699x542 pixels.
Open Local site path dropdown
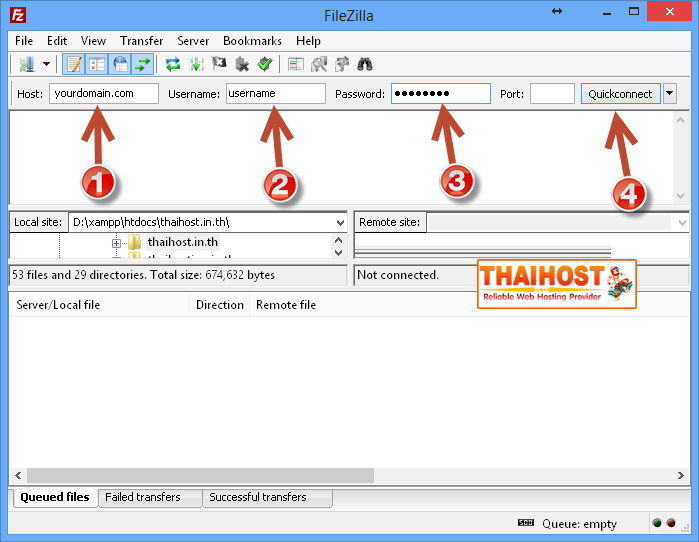point(340,222)
